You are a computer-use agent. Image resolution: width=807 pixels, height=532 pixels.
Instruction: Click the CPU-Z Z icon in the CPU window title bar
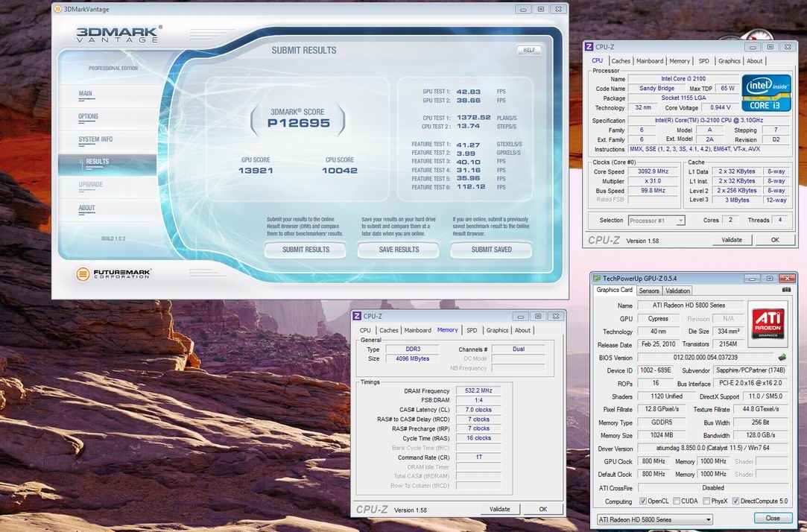(589, 47)
